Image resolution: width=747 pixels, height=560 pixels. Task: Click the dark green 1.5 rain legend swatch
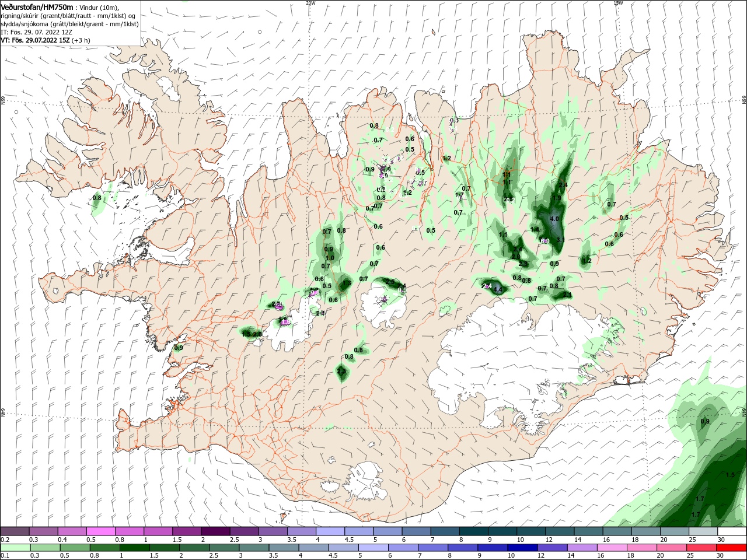click(x=164, y=547)
